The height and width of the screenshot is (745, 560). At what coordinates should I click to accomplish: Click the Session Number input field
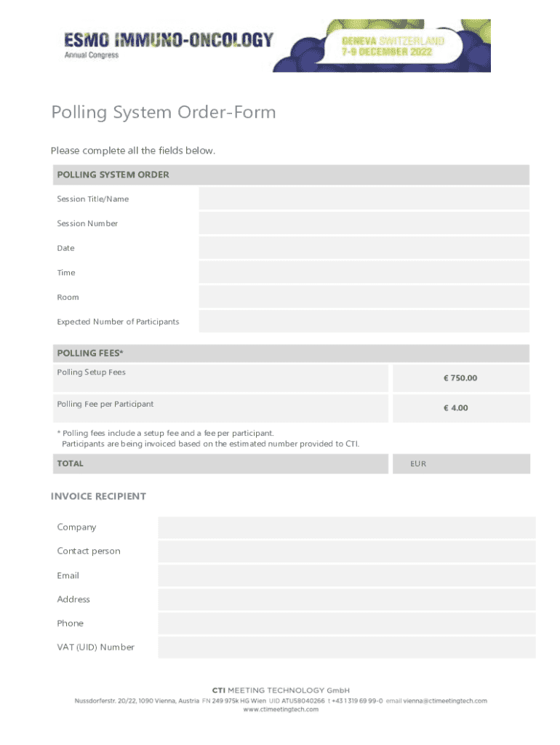tap(364, 223)
